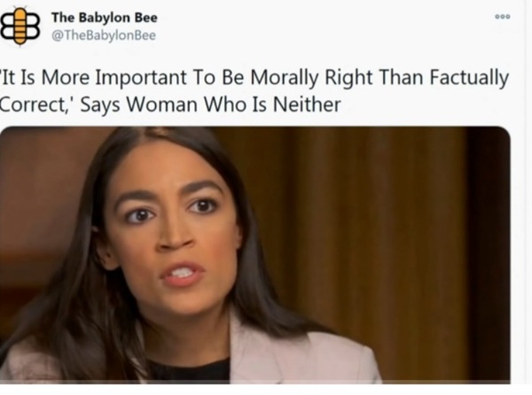Click the bee logo icon
The image size is (532, 395).
(x=20, y=26)
